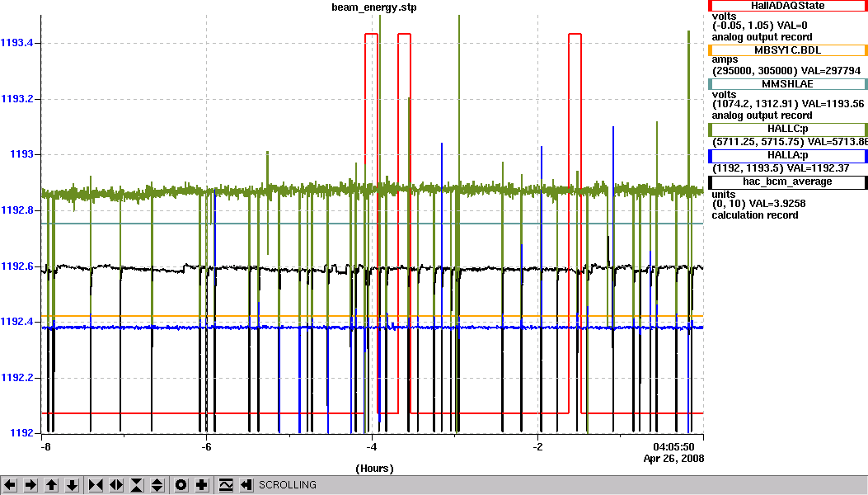Zoom in the time axis with the bowtie icon
The image size is (868, 495).
(96, 485)
